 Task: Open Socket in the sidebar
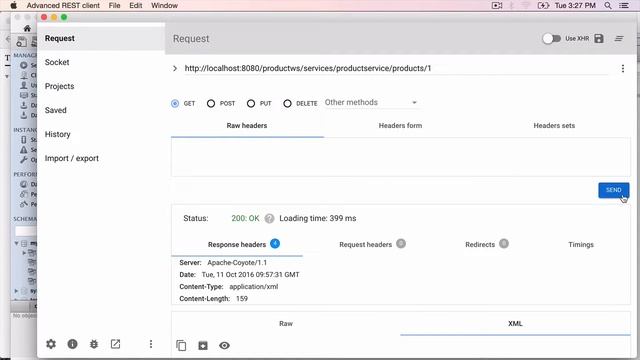(x=101, y=62)
